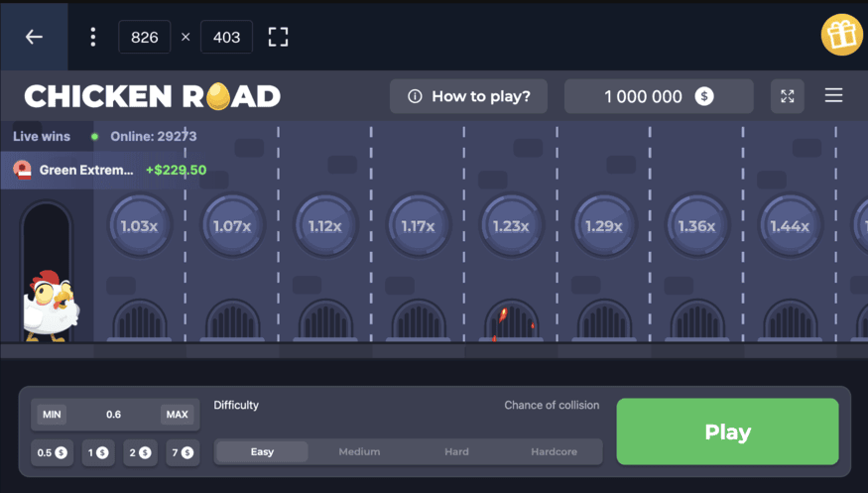Click the Green Extrem... player avatar

pyautogui.click(x=22, y=170)
